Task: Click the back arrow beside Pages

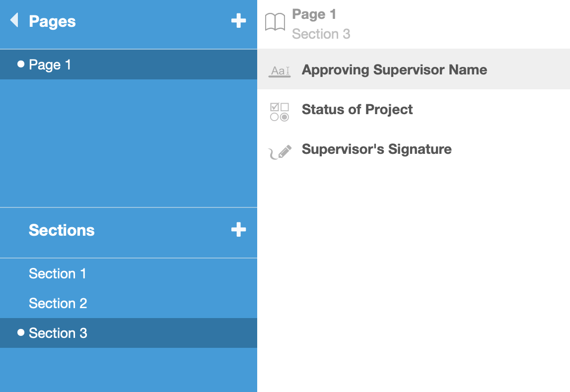Action: 14,20
